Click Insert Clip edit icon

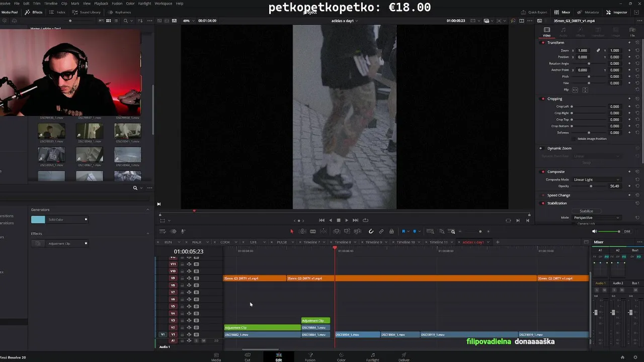pyautogui.click(x=337, y=231)
